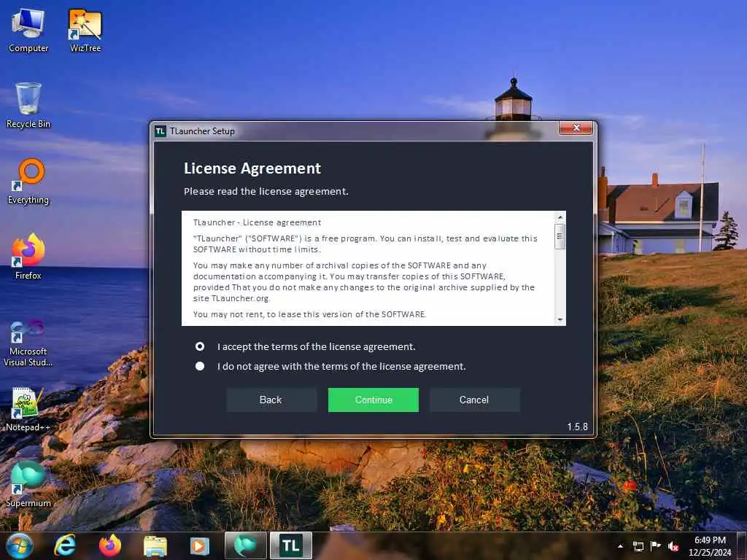Select the WizTree desktop shortcut
The width and height of the screenshot is (747, 560).
coord(85,29)
